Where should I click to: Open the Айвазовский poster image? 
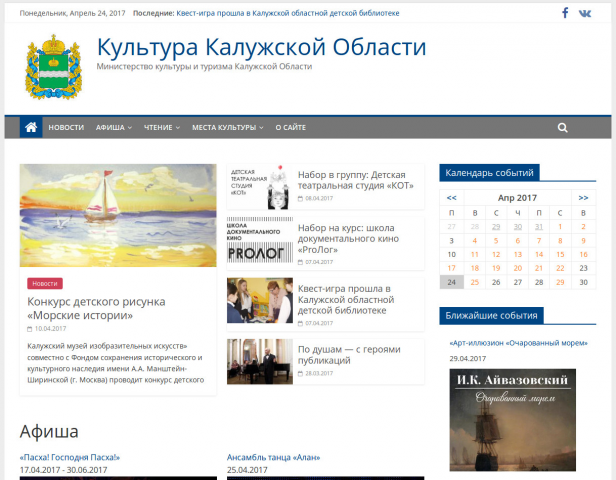(513, 420)
